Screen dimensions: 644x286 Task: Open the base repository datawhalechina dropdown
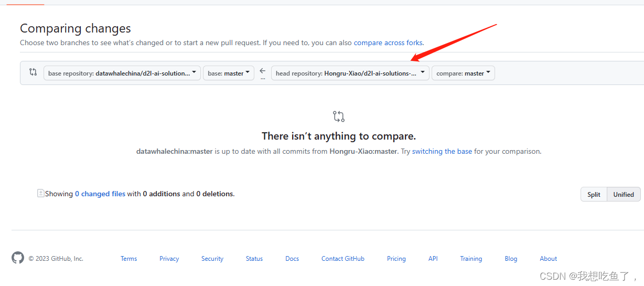coord(122,73)
